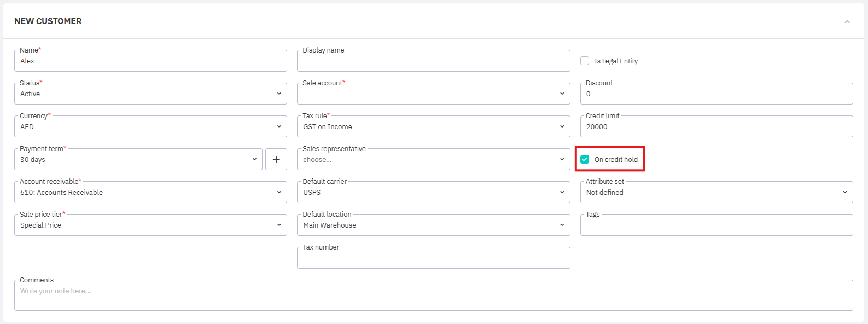Image resolution: width=868 pixels, height=324 pixels.
Task: Focus the Display name input field
Action: coord(433,61)
